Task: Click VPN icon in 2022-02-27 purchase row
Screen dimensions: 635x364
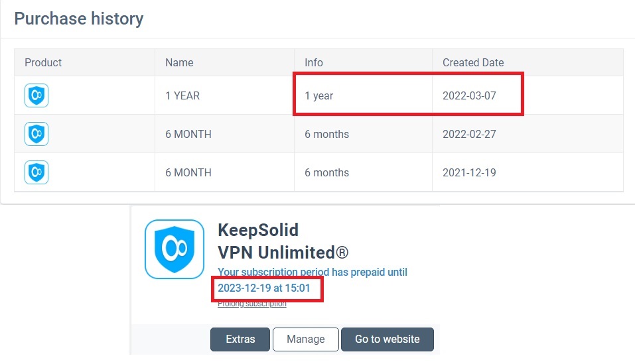Action: click(x=36, y=134)
